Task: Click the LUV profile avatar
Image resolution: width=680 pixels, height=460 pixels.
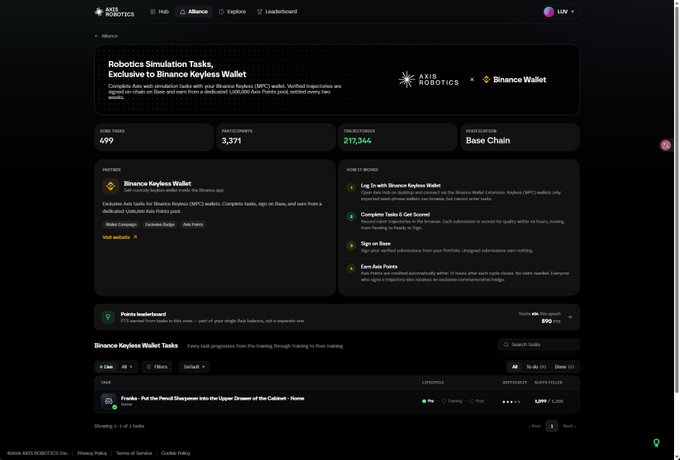Action: tap(549, 12)
